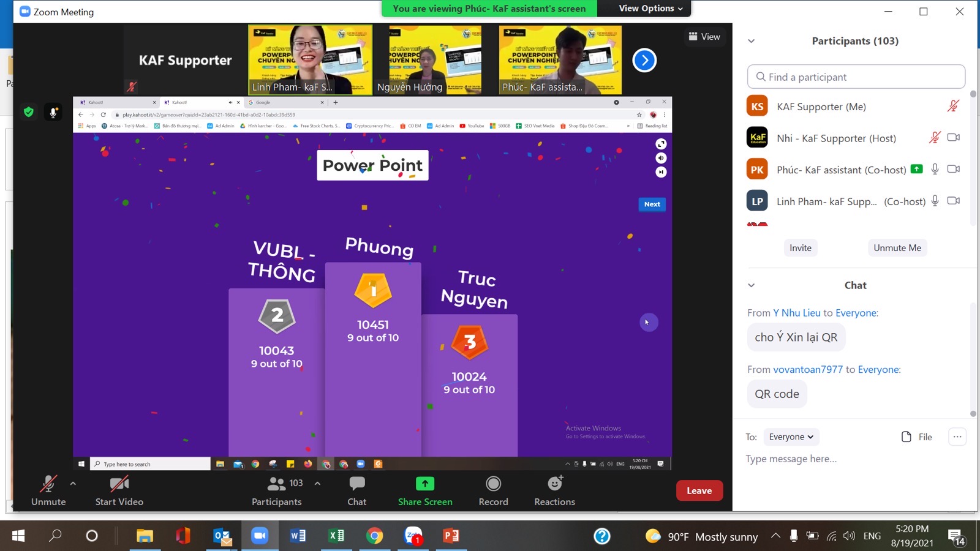Image resolution: width=980 pixels, height=551 pixels.
Task: Open audio options arrow beside Unmute
Action: tap(73, 483)
